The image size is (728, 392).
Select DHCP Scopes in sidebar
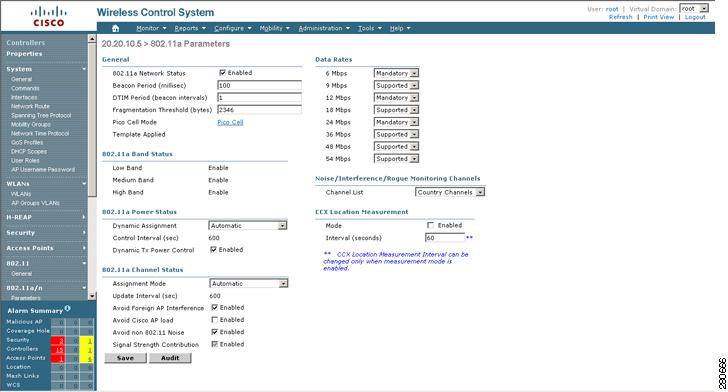pos(29,151)
